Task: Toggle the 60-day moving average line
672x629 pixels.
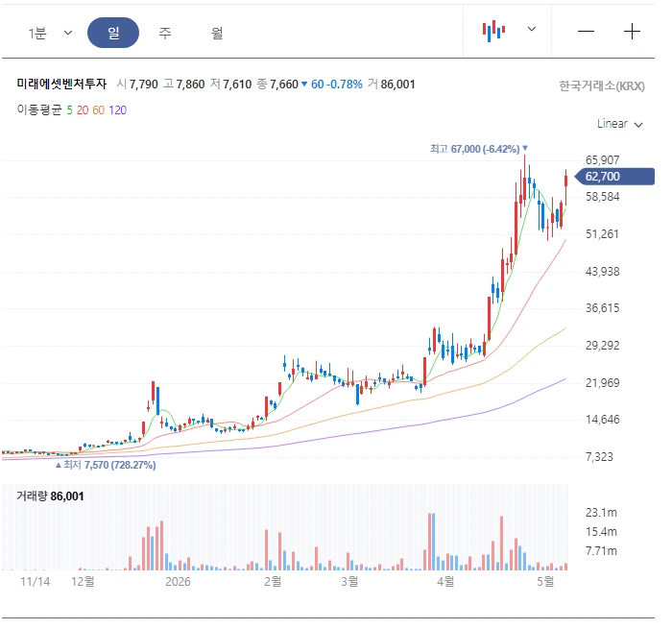Action: pos(98,110)
